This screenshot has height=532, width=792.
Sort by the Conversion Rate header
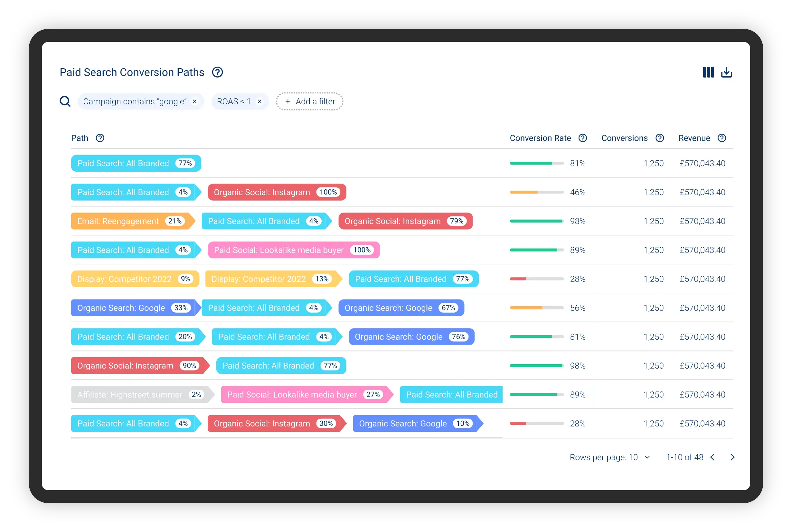pyautogui.click(x=540, y=138)
